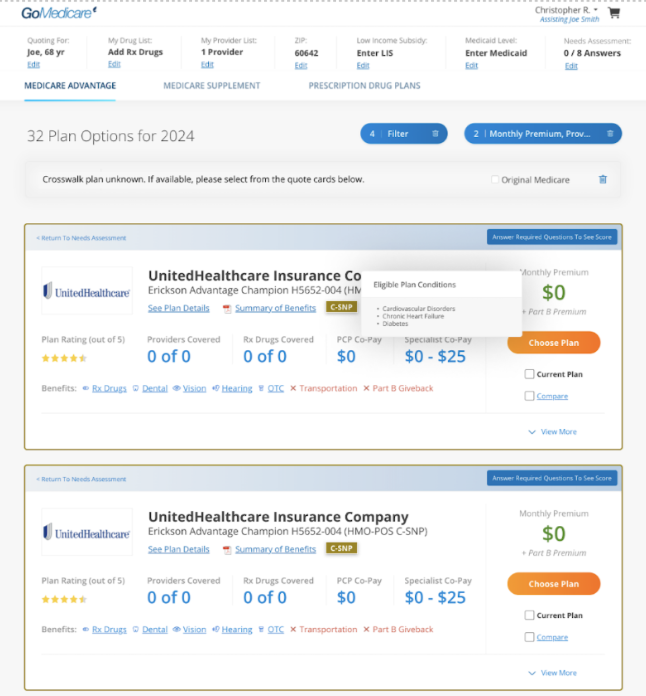The height and width of the screenshot is (696, 646).
Task: Clear sort using Monthly Premium trash icon
Action: coord(610,134)
